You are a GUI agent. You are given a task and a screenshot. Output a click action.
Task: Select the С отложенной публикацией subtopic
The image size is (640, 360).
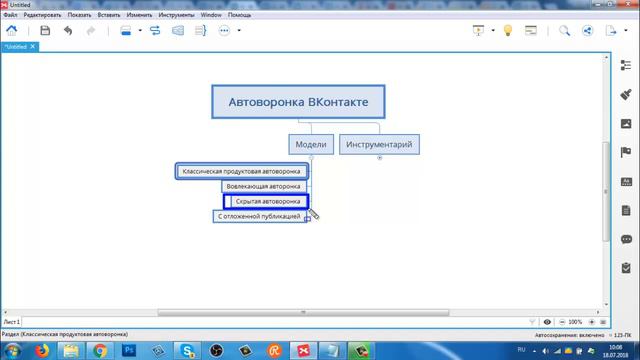tap(259, 216)
